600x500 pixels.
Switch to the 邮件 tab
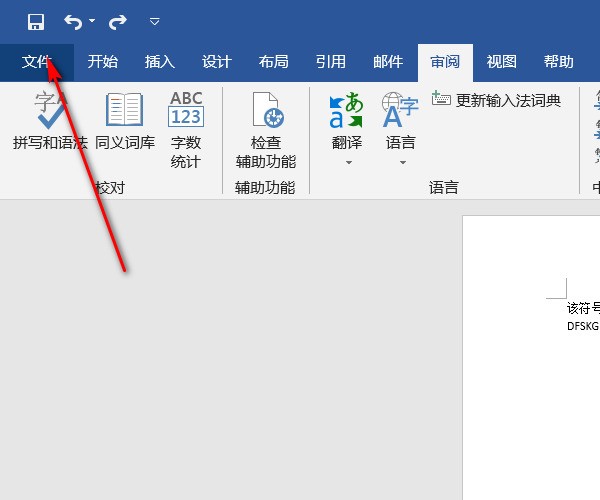pos(388,62)
